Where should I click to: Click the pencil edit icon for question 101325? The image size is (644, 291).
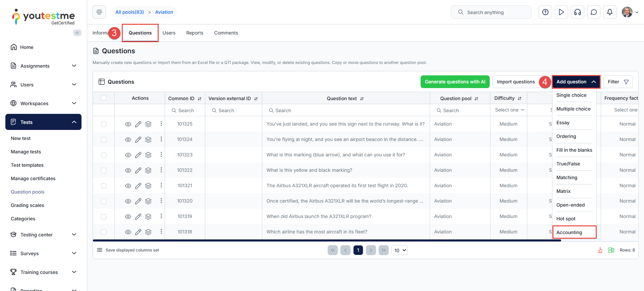(x=138, y=124)
